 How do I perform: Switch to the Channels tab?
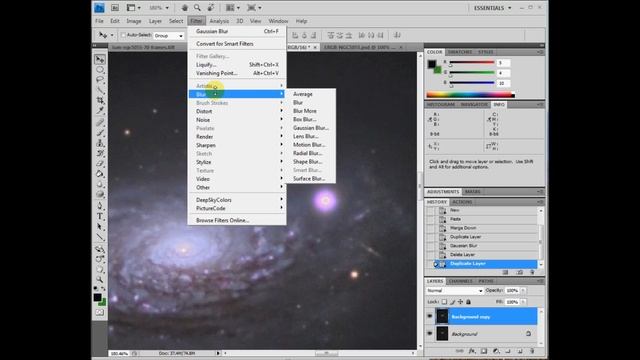(x=460, y=281)
